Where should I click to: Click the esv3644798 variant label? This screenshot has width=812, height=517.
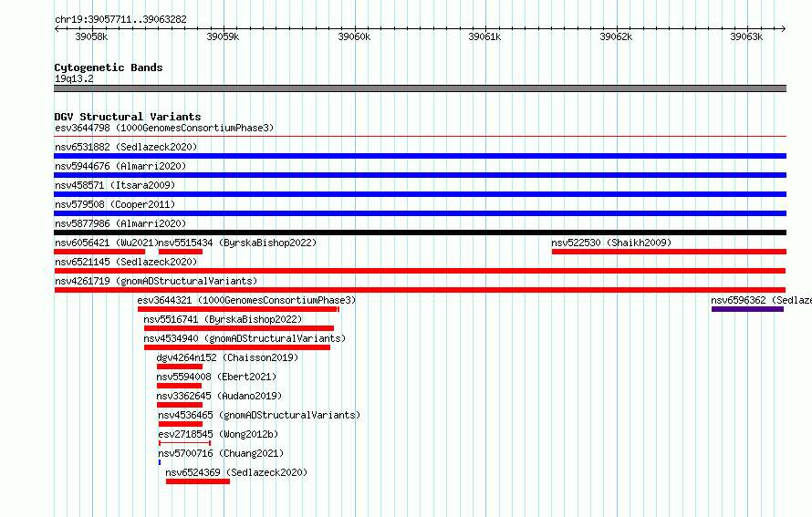coord(164,128)
